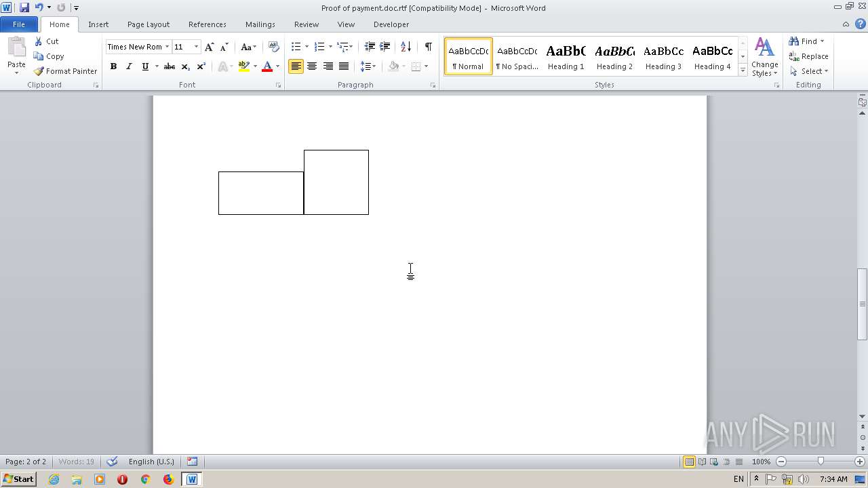Image resolution: width=868 pixels, height=488 pixels.
Task: Click the zoom slider handle
Action: [x=821, y=462]
